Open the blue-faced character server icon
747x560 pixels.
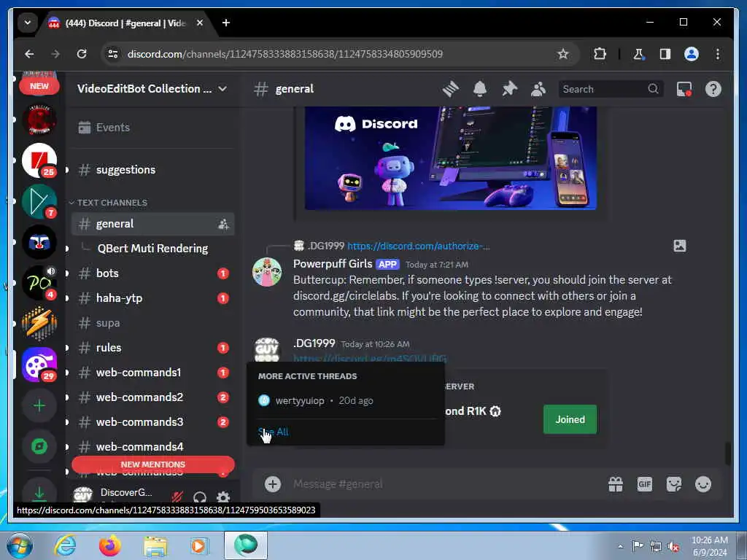pos(39,242)
